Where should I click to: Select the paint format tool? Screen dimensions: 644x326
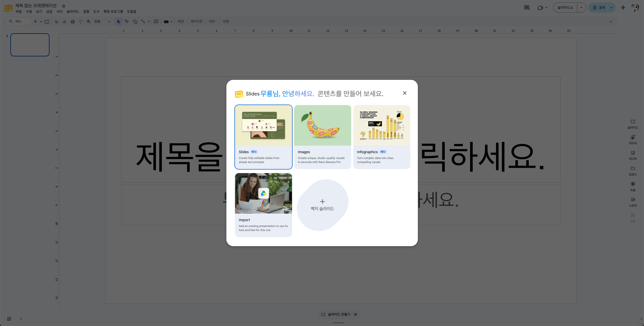(80, 22)
